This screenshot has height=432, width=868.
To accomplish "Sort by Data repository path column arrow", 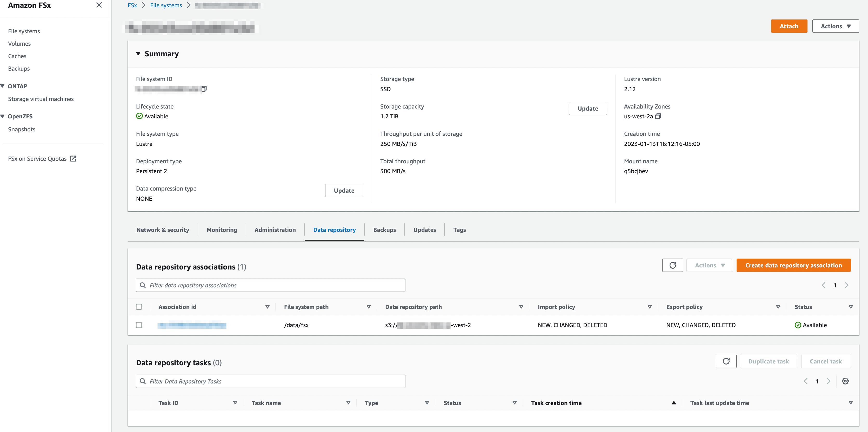I will point(521,307).
